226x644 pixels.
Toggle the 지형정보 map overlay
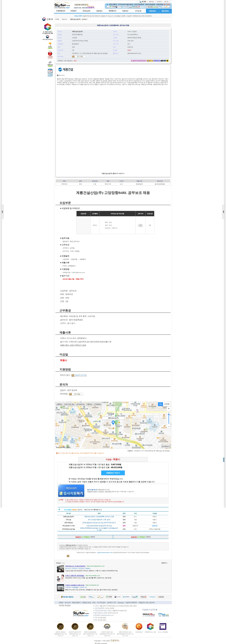[x=89, y=404]
